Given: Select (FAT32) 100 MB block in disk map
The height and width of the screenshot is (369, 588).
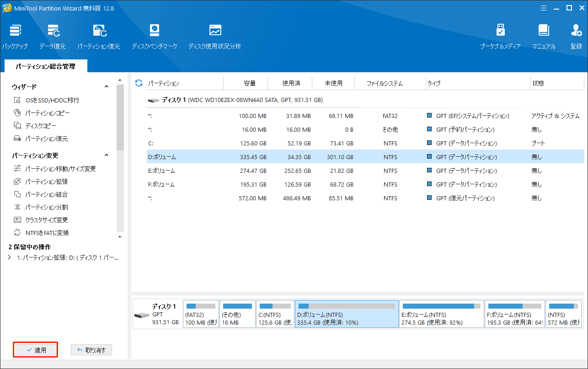Looking at the screenshot, I should coord(201,314).
